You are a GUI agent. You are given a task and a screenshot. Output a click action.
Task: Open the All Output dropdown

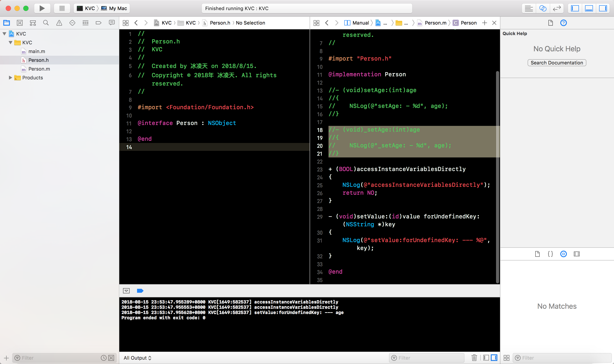click(137, 358)
